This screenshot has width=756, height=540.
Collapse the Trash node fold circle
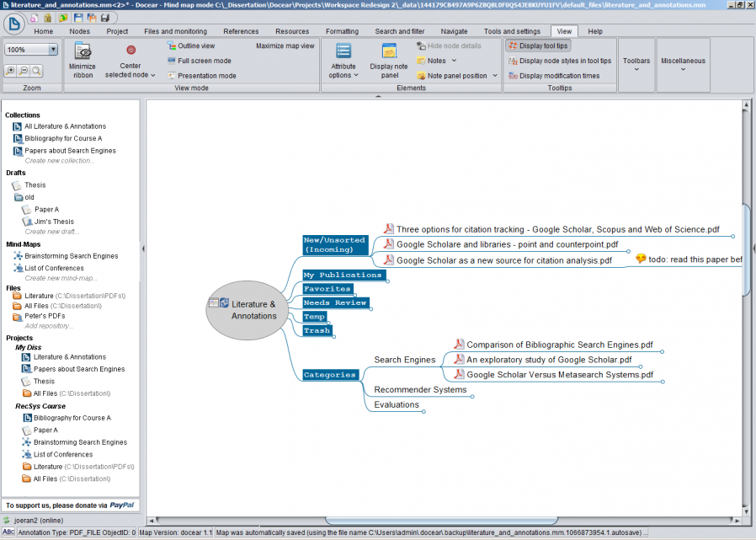coord(334,337)
